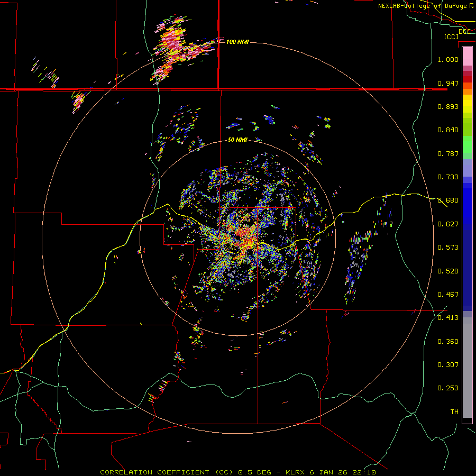Click the "0.947" scale value
The width and height of the screenshot is (476, 476).
pyautogui.click(x=448, y=83)
